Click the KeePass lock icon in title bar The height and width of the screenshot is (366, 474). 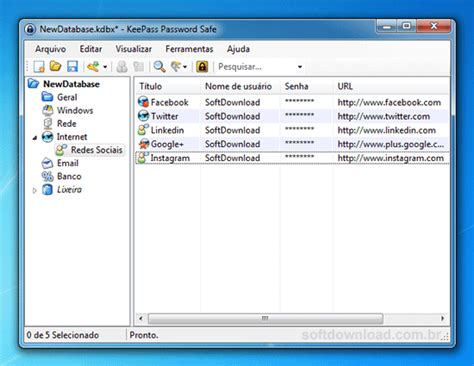click(x=30, y=29)
